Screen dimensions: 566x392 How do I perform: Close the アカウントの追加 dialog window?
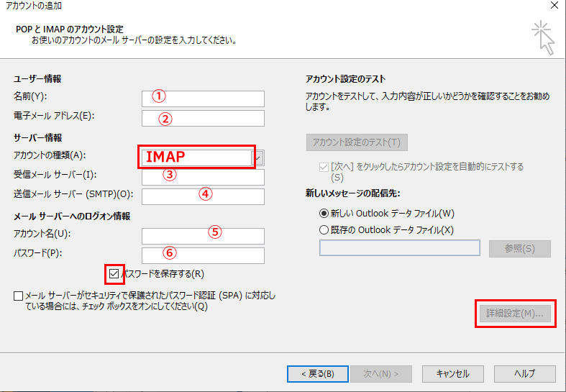click(552, 6)
